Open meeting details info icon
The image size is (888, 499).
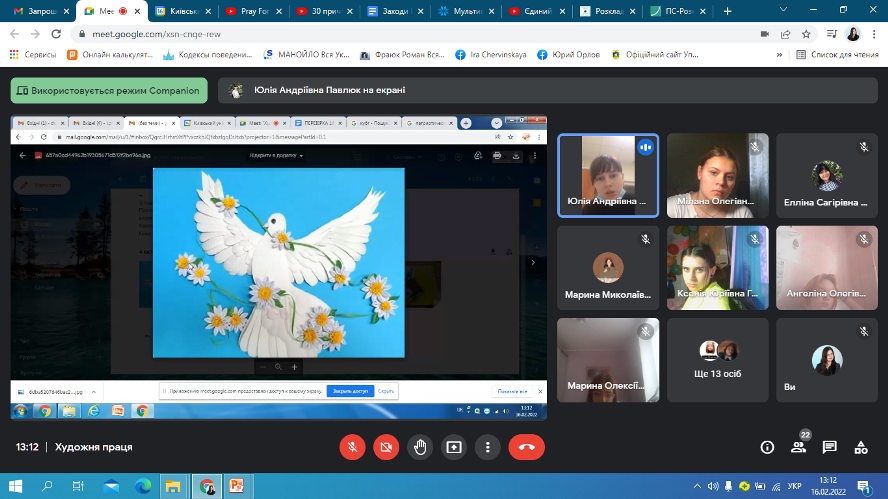tap(767, 447)
